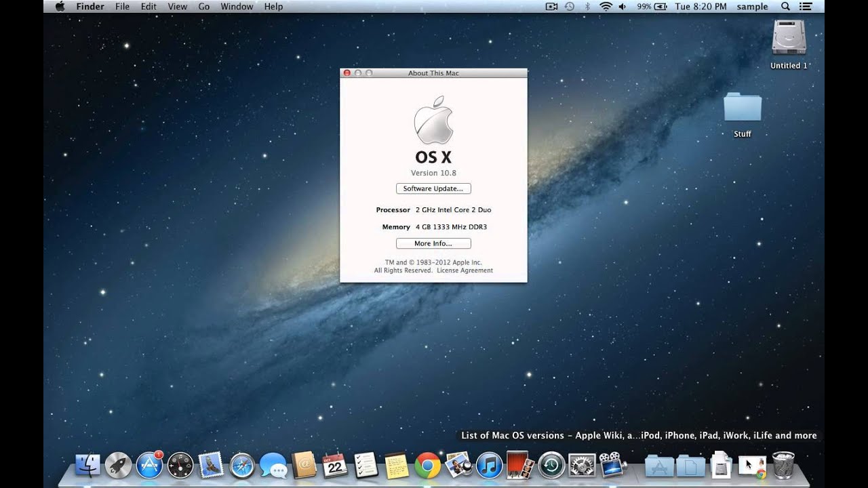Close the About This Mac window
Screen dimensions: 868x488
[x=347, y=73]
